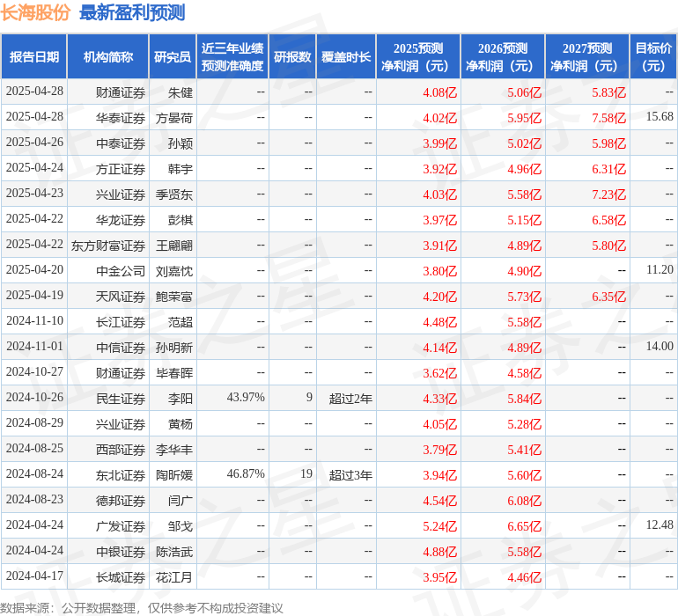678x616 pixels.
Task: Click the accuracy value 46.87%
Action: click(246, 473)
